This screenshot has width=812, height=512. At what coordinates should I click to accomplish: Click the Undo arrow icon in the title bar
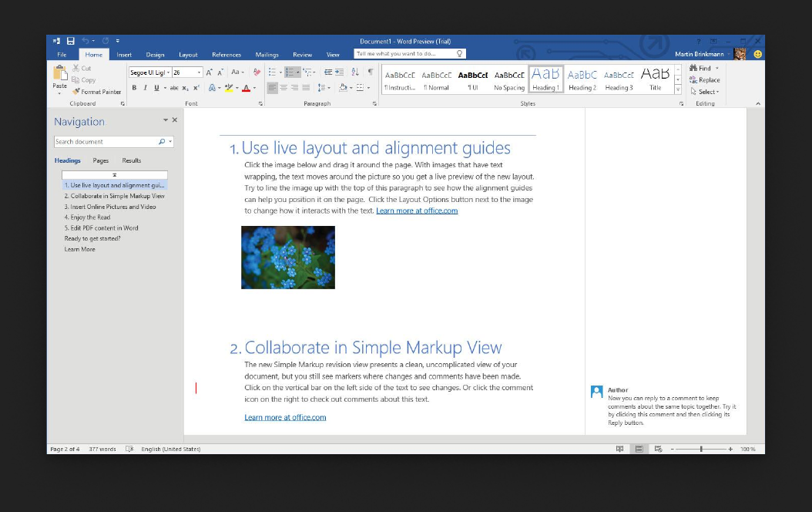[x=86, y=41]
